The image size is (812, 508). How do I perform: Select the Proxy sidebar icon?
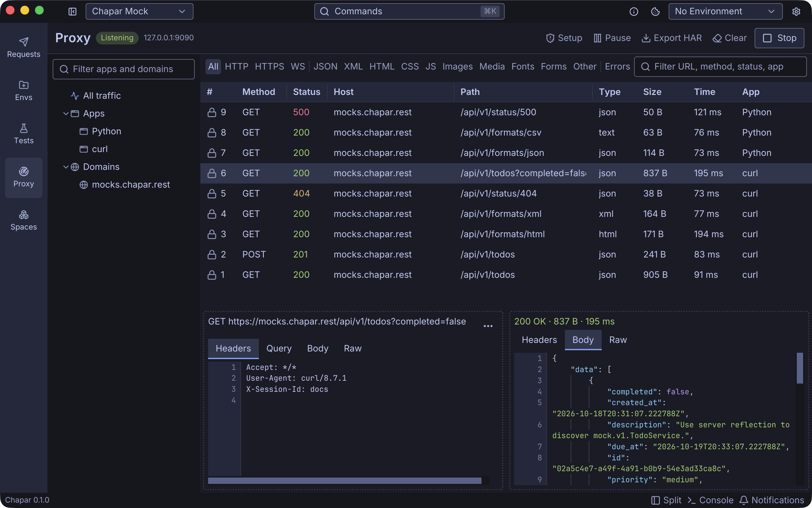click(23, 177)
